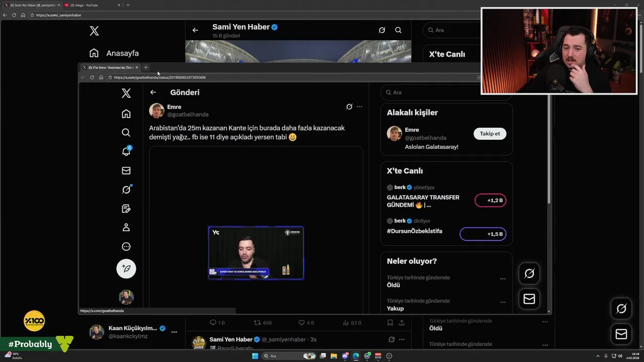The image size is (644, 362).
Task: Click the +1,2 B listeners pill
Action: tap(491, 201)
